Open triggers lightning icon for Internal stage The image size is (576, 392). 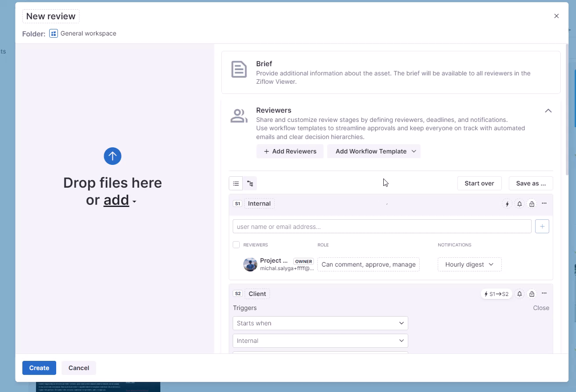click(507, 204)
